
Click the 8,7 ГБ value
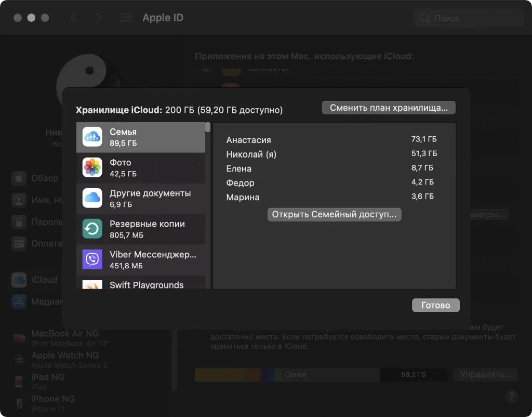pos(422,168)
